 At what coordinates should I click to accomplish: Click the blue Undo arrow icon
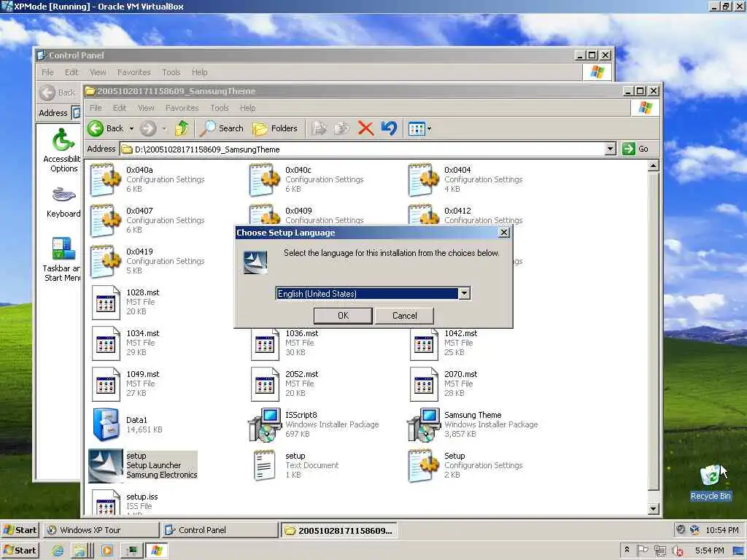[x=389, y=128]
